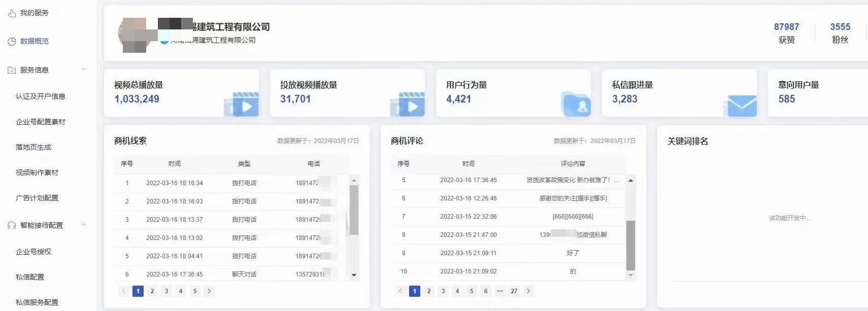Click scroll-up arrow in 商机评论 table
Screen dimensions: 868x311
(x=630, y=181)
